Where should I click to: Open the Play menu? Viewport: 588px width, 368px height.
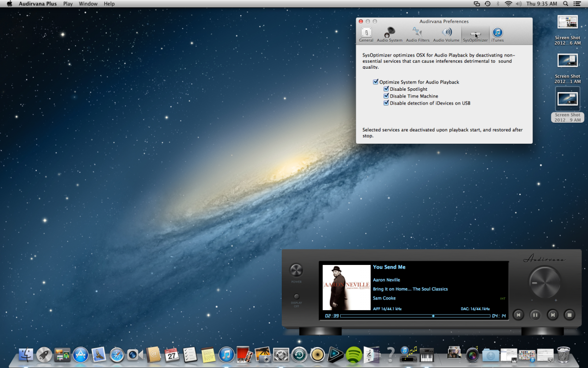(x=68, y=4)
